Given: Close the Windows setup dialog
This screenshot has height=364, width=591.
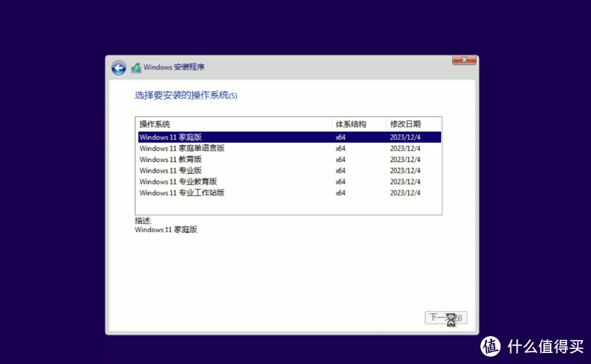Looking at the screenshot, I should tap(464, 60).
